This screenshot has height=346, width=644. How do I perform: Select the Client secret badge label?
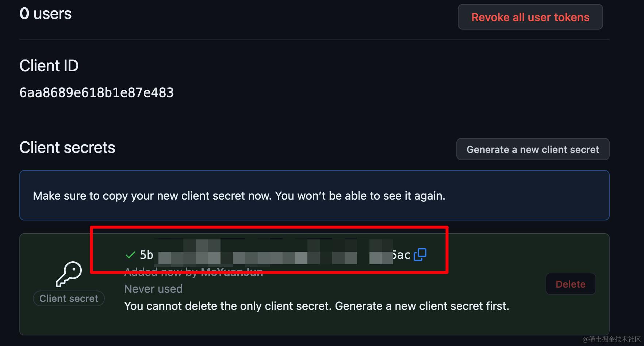click(x=69, y=299)
